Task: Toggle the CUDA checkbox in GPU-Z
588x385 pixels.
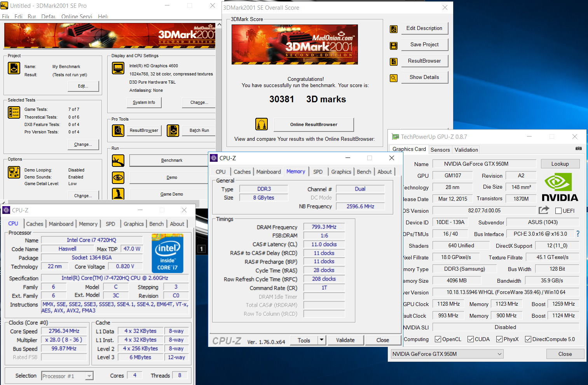Action: click(x=471, y=339)
